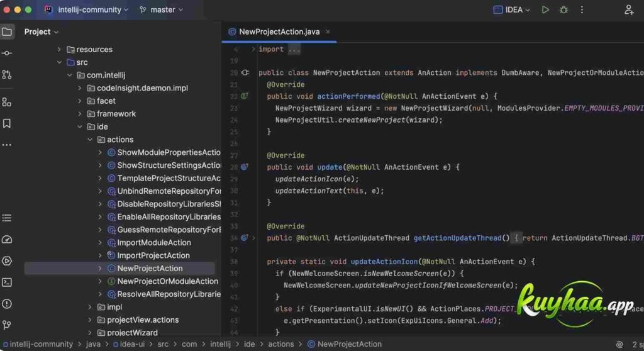Open the Problems tool window icon

coord(7,304)
